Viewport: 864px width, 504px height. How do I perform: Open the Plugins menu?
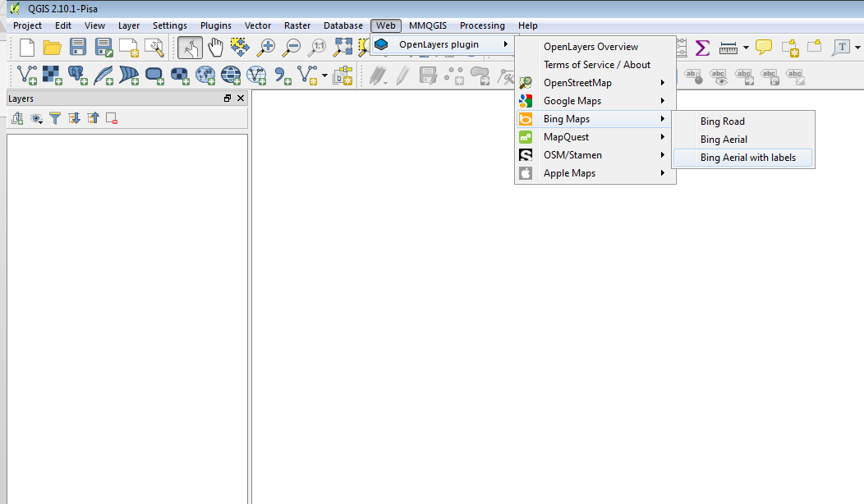pyautogui.click(x=215, y=25)
